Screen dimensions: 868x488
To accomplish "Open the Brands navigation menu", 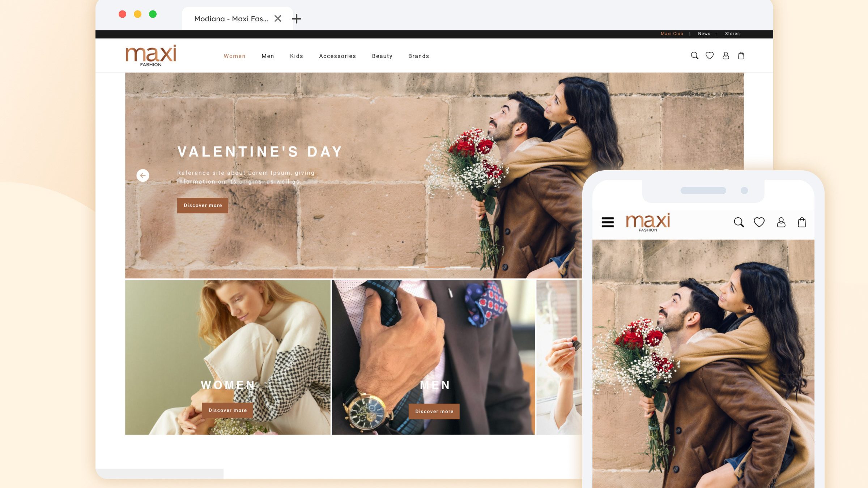I will tap(418, 56).
